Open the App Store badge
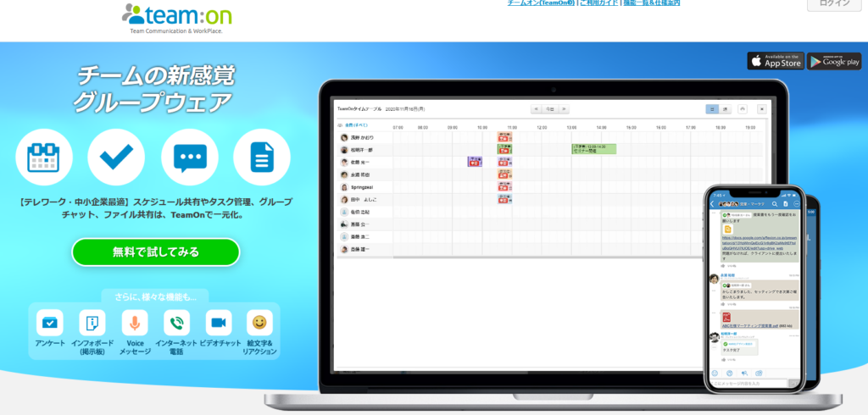This screenshot has width=868, height=415. point(776,61)
